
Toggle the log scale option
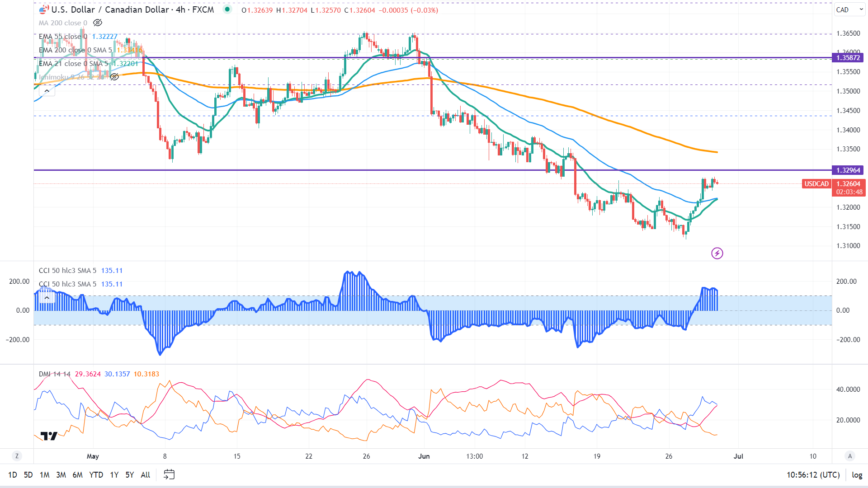[x=857, y=475]
